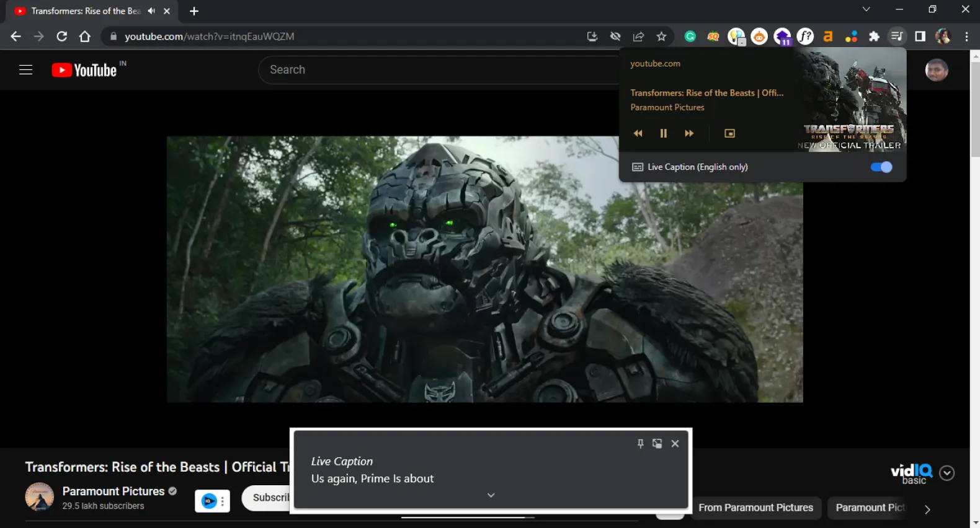Screen dimensions: 980x528
Task: Pause the video from media control popup
Action: pos(664,133)
